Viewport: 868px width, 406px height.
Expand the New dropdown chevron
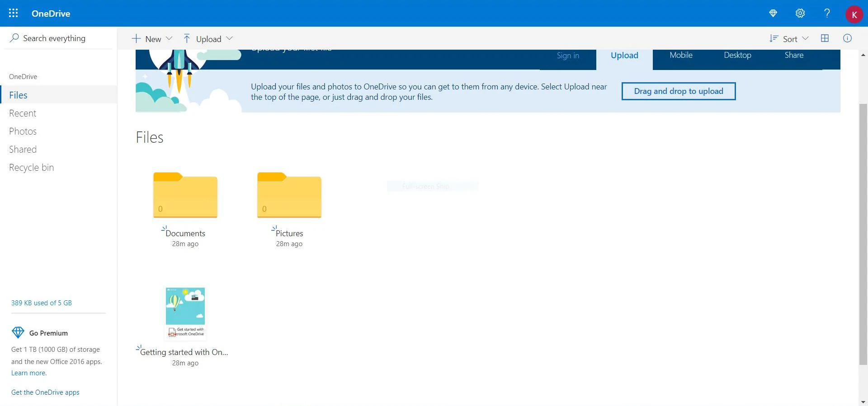click(x=169, y=38)
